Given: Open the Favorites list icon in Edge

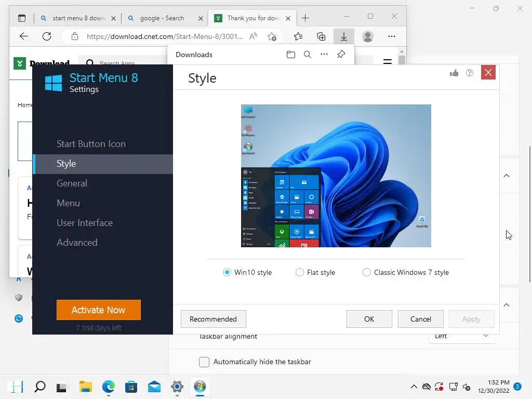Looking at the screenshot, I should 298,36.
